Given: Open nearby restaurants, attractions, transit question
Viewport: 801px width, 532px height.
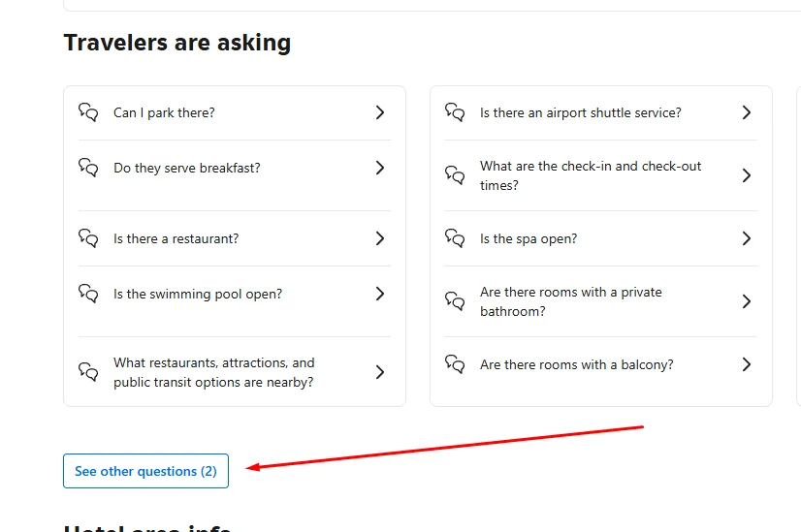Looking at the screenshot, I should click(x=214, y=372).
